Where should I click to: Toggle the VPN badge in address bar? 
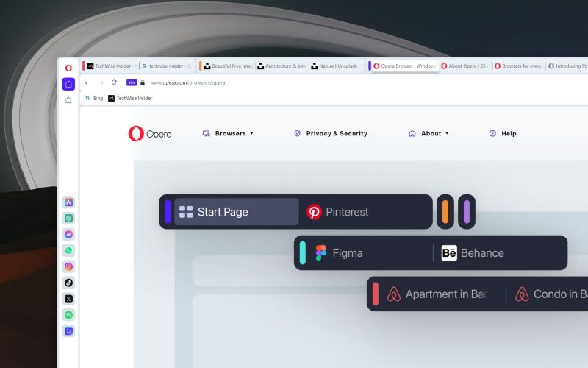click(x=132, y=82)
